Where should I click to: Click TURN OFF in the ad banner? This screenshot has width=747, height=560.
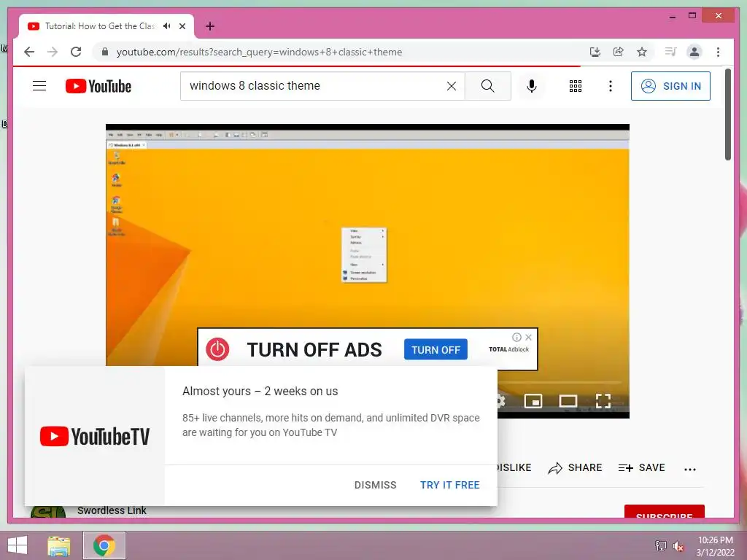436,349
